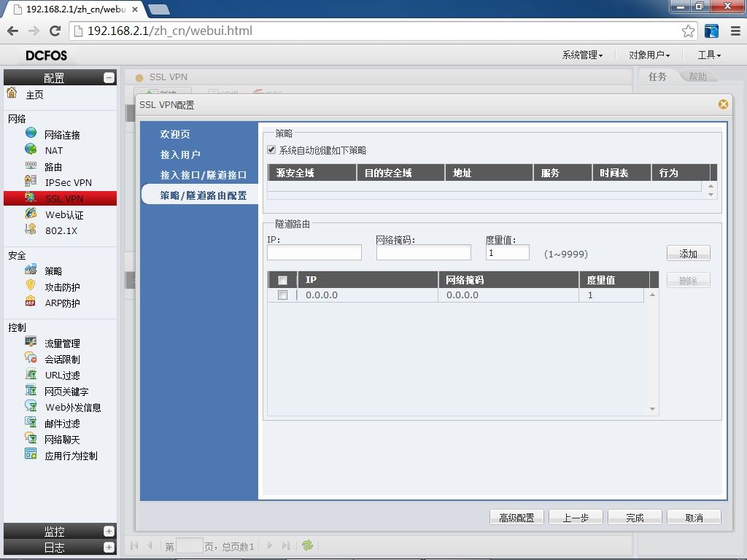This screenshot has height=560, width=747.
Task: Switch to the 帮助 tab
Action: pos(697,77)
